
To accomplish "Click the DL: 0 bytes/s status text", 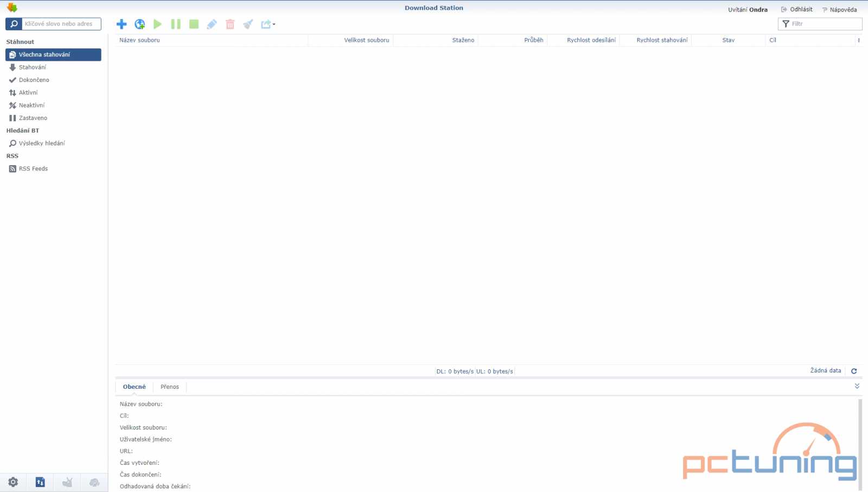I will [x=455, y=371].
